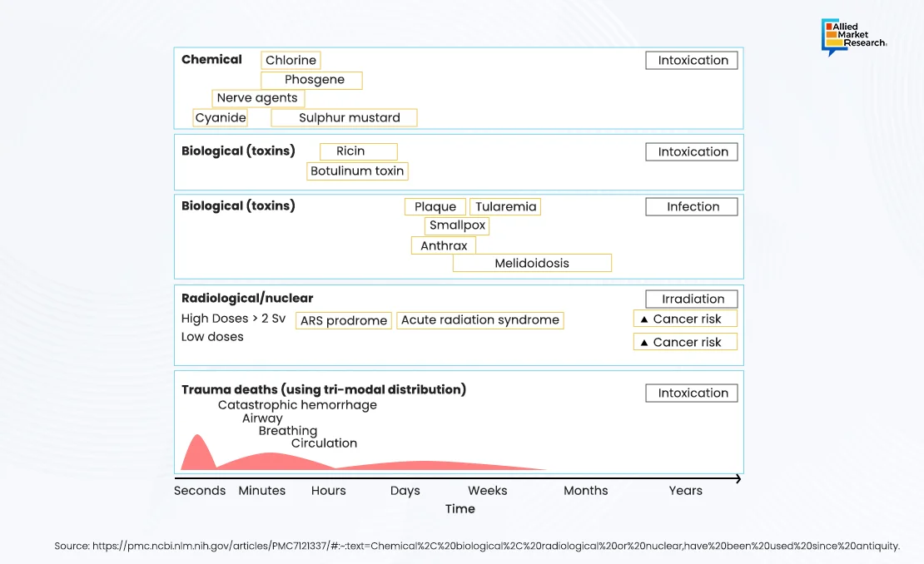Screen dimensions: 924x564
Task: Click the Phosgene box
Action: [x=311, y=80]
